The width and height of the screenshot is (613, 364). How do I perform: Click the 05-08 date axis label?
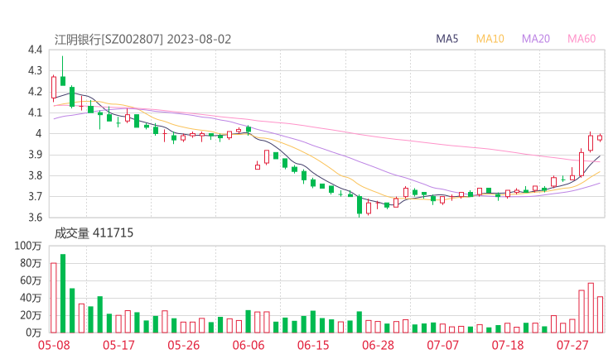(54, 345)
